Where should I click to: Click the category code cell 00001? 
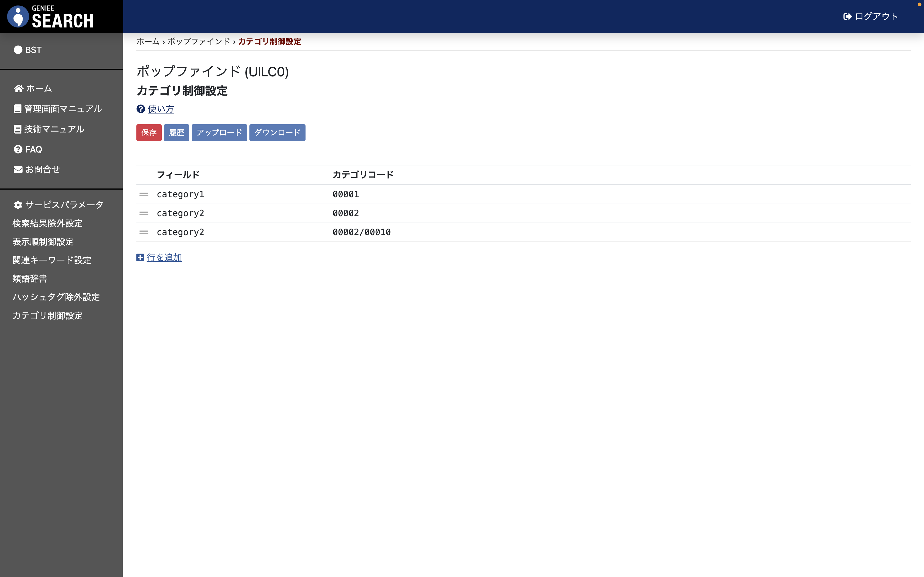point(346,194)
